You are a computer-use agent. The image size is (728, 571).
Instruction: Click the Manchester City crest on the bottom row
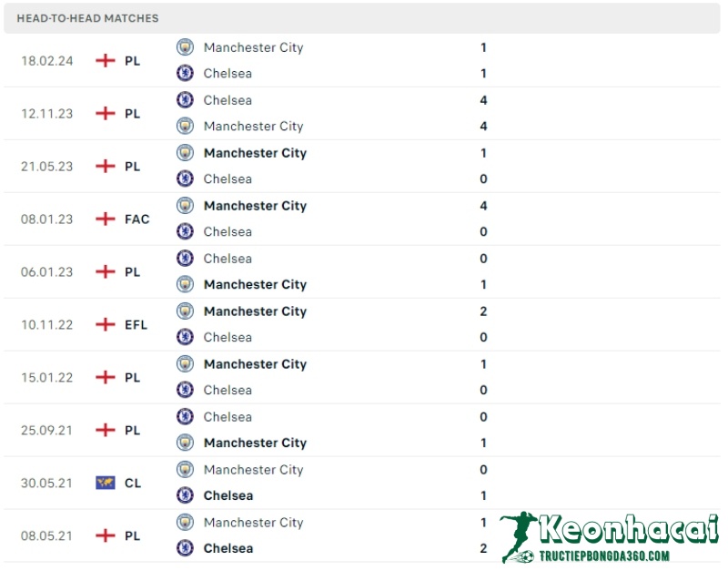click(x=185, y=523)
